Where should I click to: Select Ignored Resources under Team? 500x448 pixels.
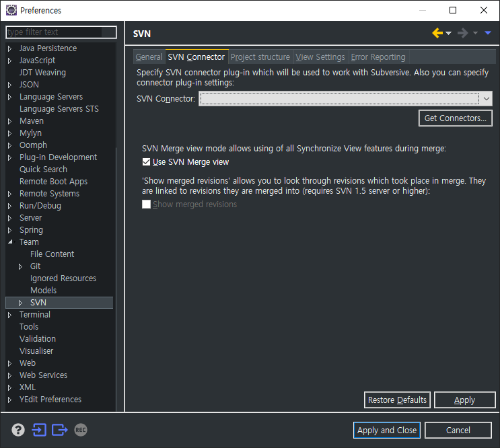coord(63,278)
